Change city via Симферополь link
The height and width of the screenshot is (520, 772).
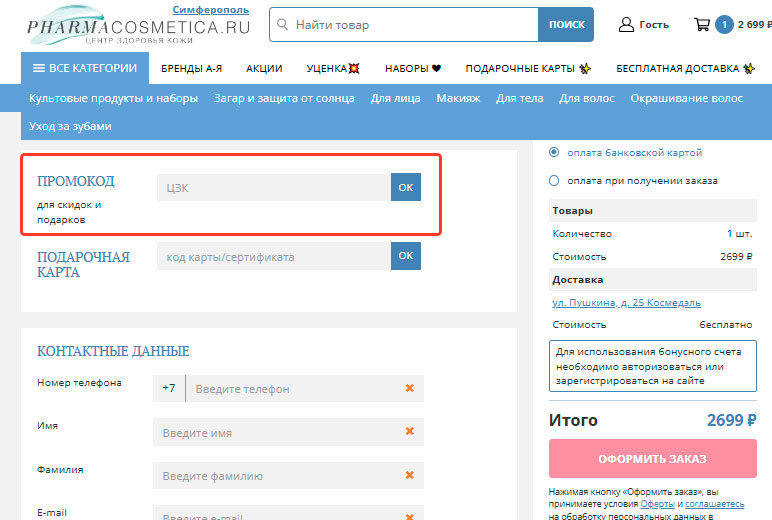click(211, 10)
